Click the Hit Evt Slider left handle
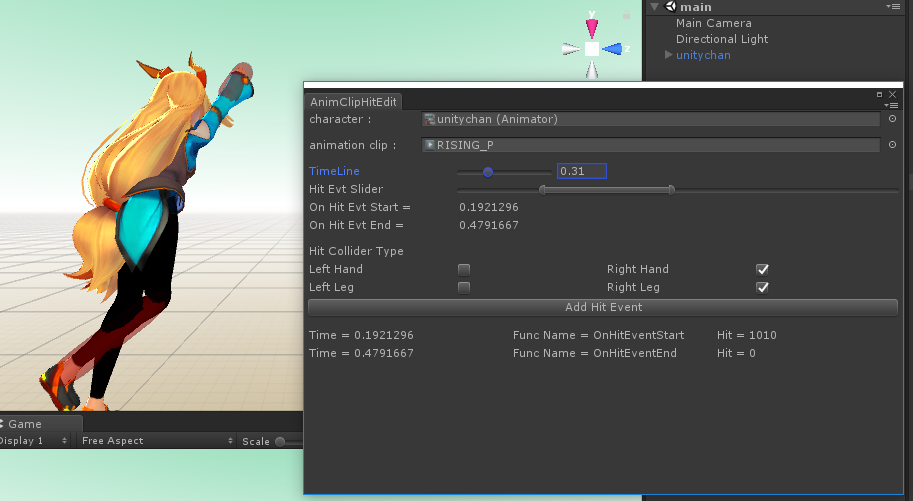Viewport: 913px width, 501px height. pos(543,190)
